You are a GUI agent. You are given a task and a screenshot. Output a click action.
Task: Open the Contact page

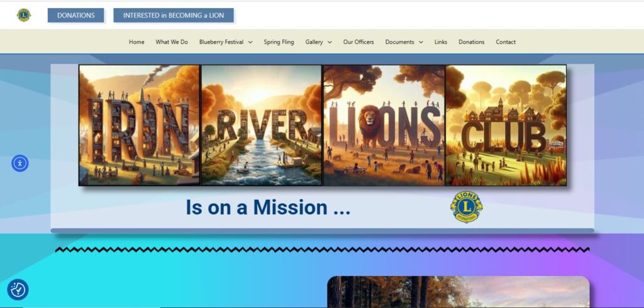point(506,42)
